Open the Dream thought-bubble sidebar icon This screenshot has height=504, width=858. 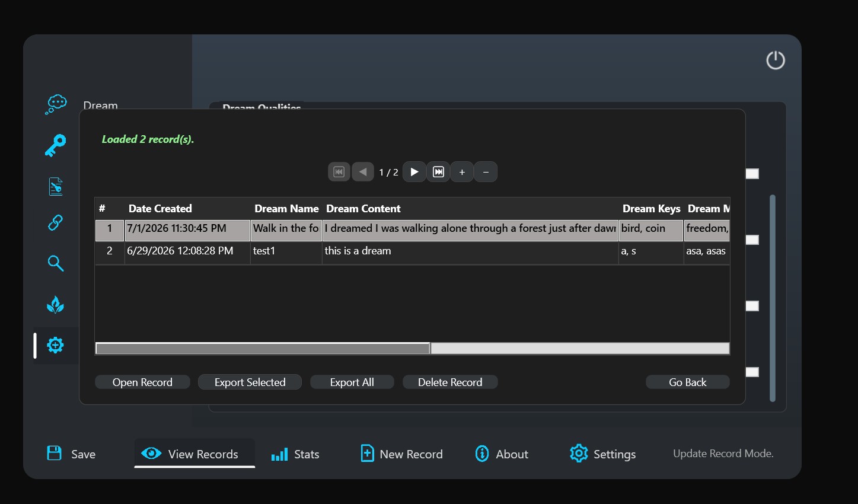click(x=56, y=104)
